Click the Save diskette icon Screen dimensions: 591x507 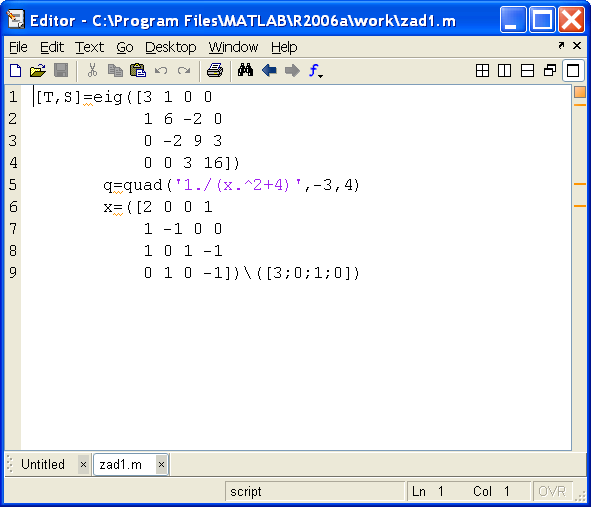[x=61, y=70]
